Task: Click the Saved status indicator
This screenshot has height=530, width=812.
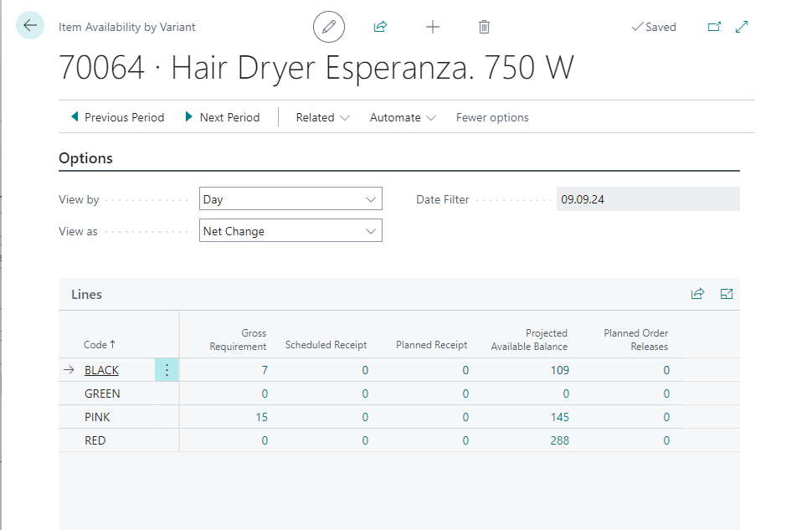Action: click(x=654, y=27)
